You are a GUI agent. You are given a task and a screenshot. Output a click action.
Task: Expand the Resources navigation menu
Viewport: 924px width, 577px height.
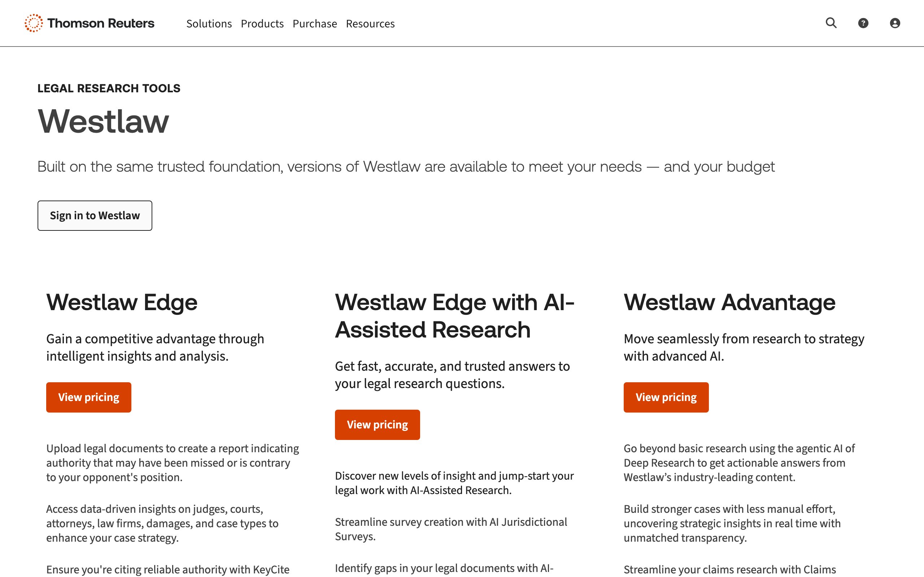click(x=370, y=24)
